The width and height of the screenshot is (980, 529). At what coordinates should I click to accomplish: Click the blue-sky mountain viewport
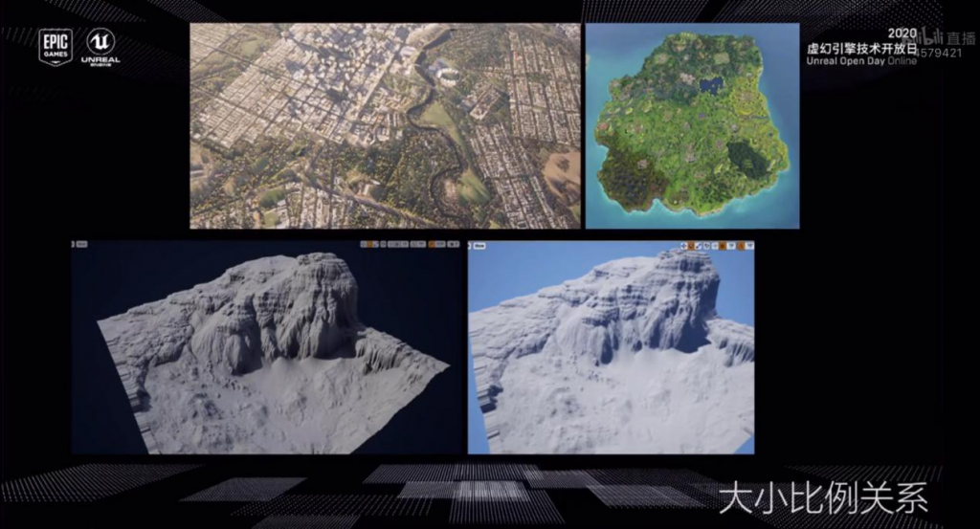click(x=611, y=347)
